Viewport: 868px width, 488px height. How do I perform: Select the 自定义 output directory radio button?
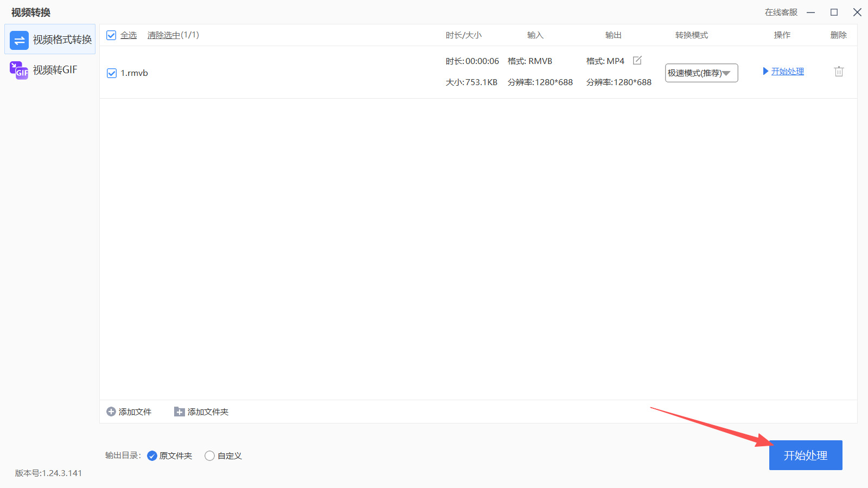coord(209,455)
